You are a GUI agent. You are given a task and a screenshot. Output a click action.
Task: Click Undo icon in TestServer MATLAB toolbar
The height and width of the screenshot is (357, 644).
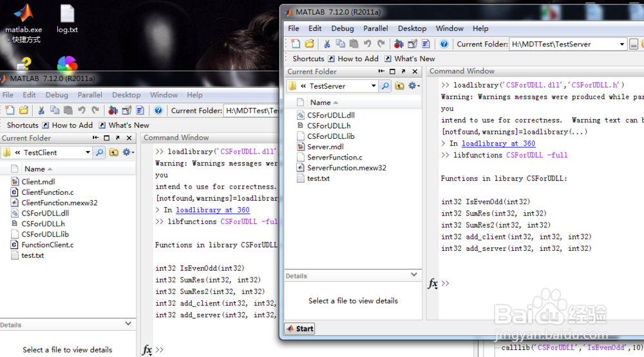(367, 44)
